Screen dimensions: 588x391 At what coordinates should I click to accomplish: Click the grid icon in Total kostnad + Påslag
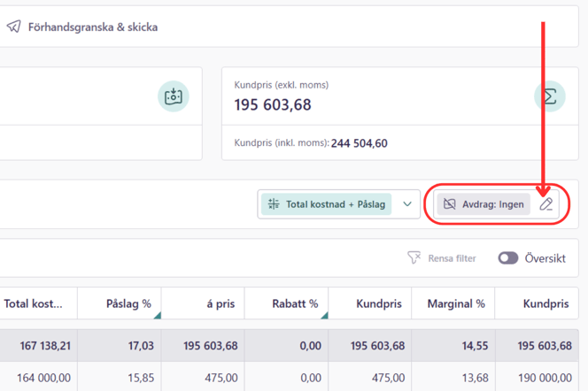click(x=274, y=204)
